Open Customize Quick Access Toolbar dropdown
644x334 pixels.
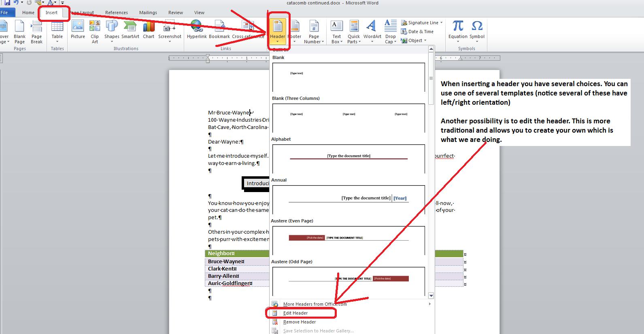tap(62, 3)
